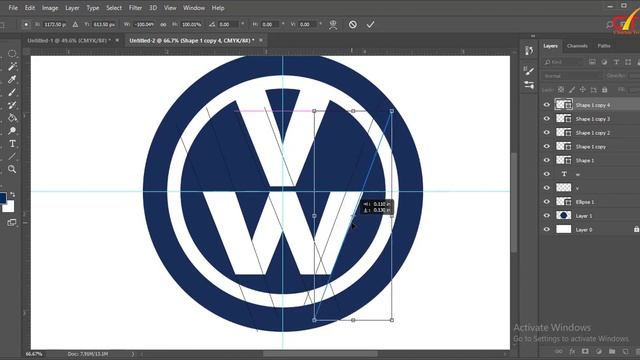Open the File menu
This screenshot has height=360, width=640.
(x=13, y=8)
